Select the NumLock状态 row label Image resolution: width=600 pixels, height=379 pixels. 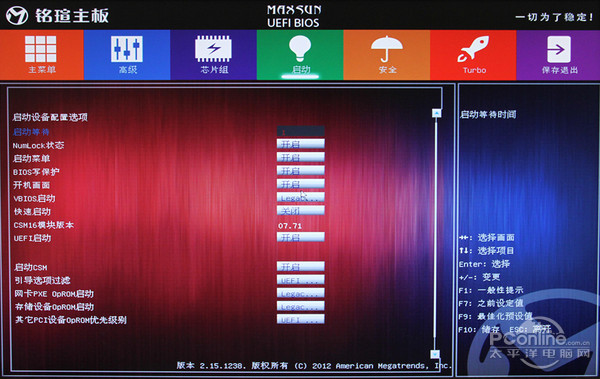[x=38, y=145]
